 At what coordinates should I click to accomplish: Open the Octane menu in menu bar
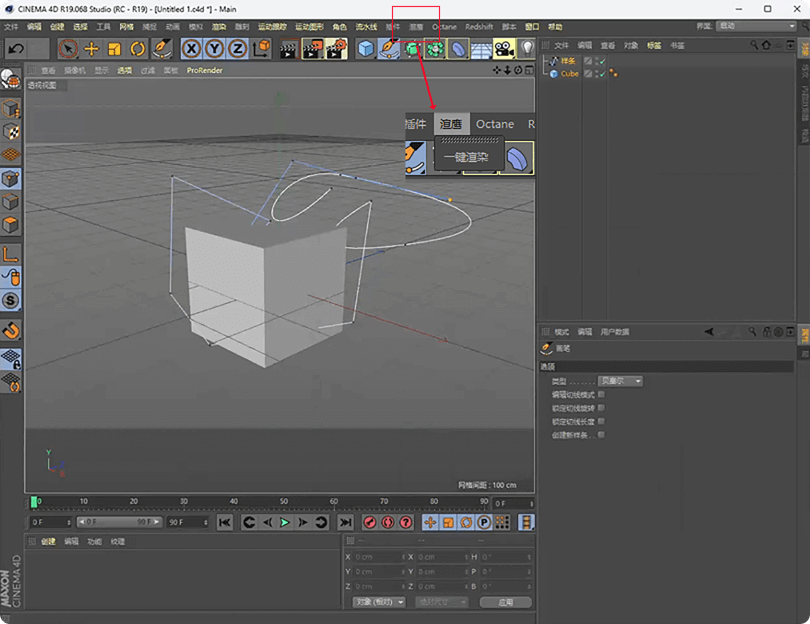[444, 26]
